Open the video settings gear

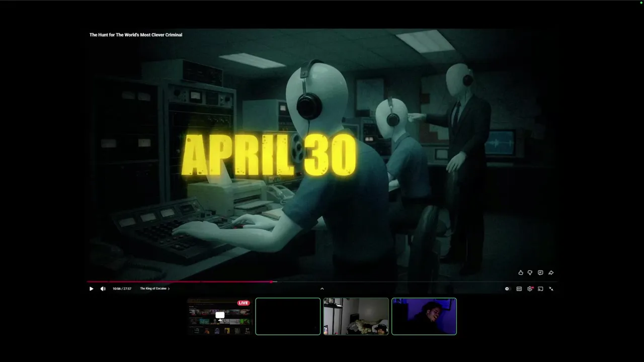click(530, 289)
